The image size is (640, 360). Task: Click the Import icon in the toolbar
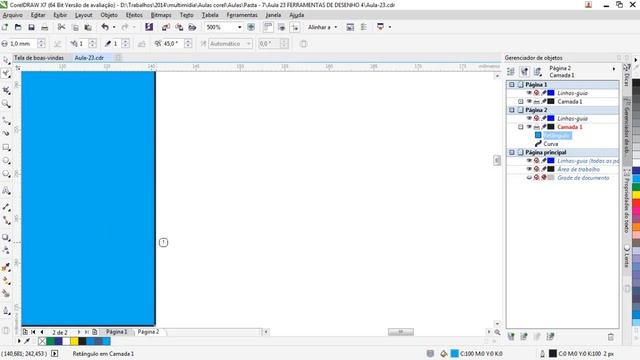point(166,27)
